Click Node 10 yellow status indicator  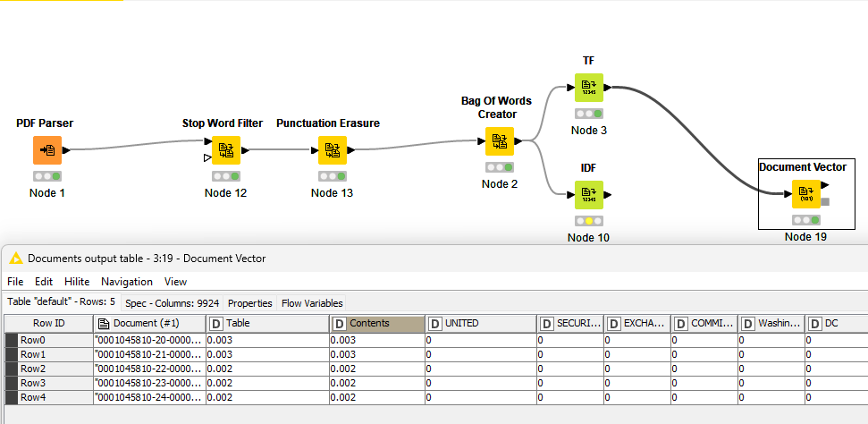589,221
